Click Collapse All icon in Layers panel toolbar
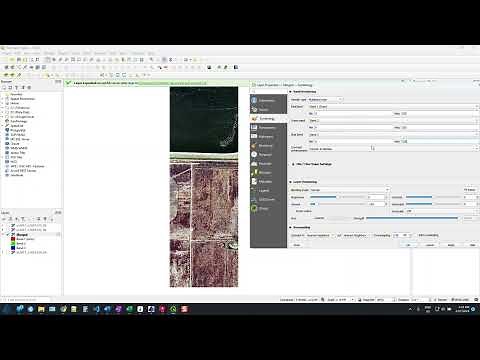Viewport: 480px width, 360px height. tap(45, 219)
